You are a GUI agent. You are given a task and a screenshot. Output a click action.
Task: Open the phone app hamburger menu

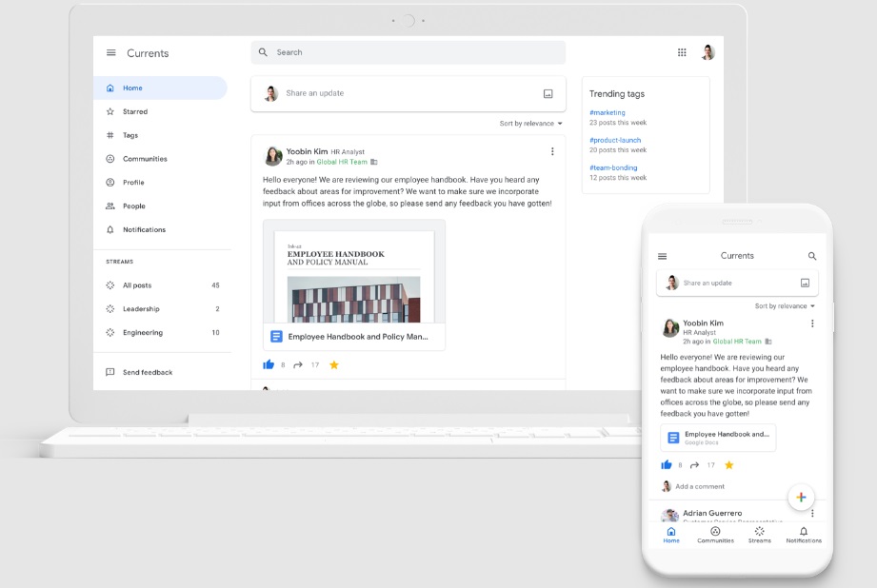click(x=662, y=256)
